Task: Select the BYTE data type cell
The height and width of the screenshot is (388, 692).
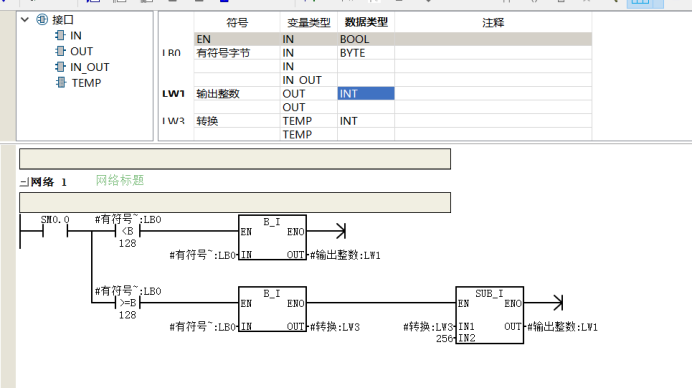Action: (x=366, y=53)
